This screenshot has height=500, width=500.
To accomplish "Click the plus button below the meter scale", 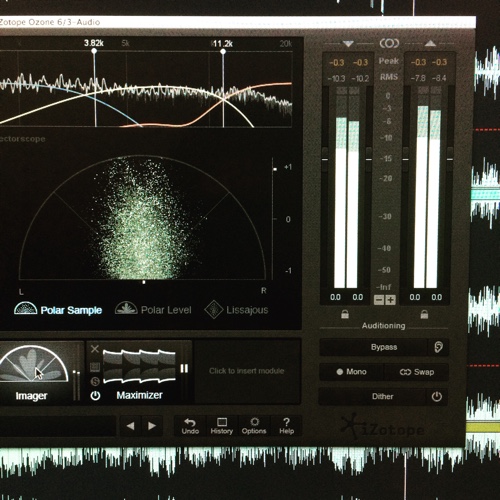I will [390, 300].
